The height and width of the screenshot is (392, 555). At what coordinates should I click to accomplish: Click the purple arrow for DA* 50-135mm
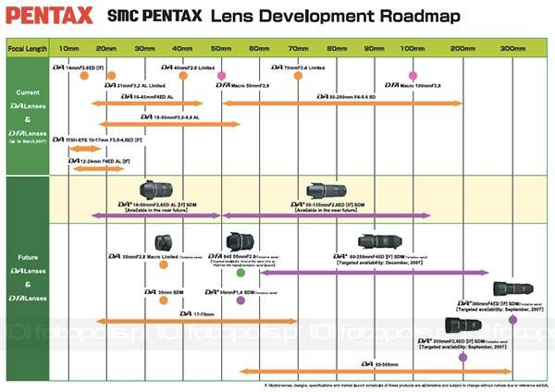[327, 215]
